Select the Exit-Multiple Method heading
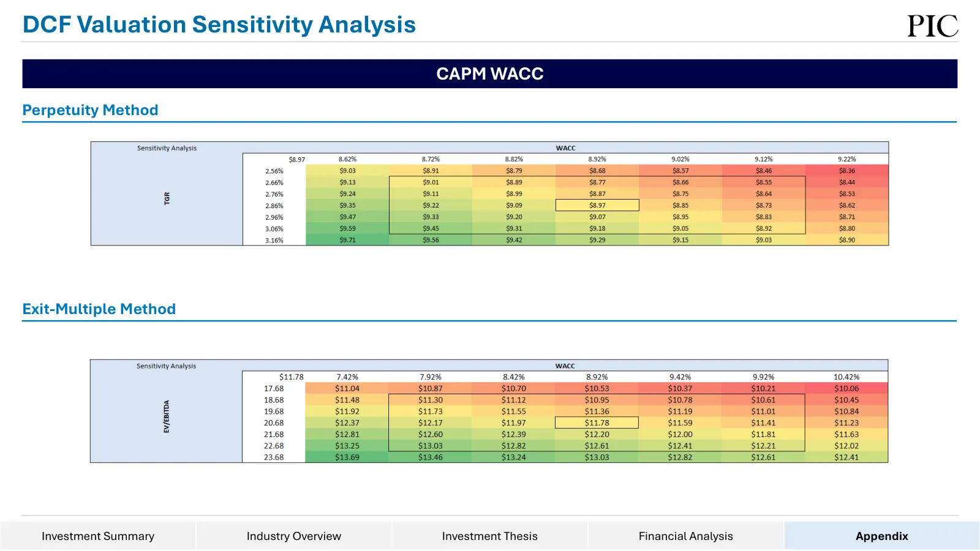This screenshot has height=551, width=980. click(99, 309)
